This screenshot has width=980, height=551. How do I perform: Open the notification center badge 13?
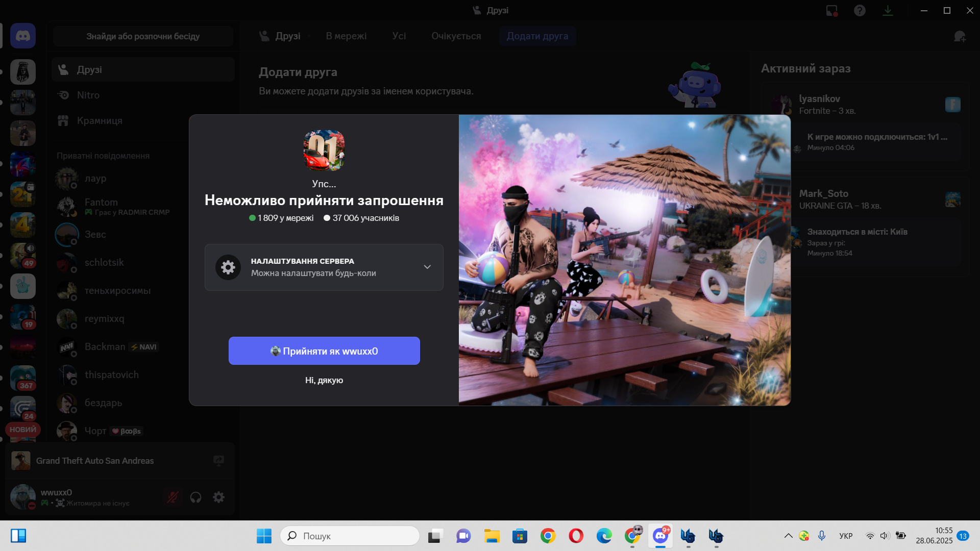963,536
